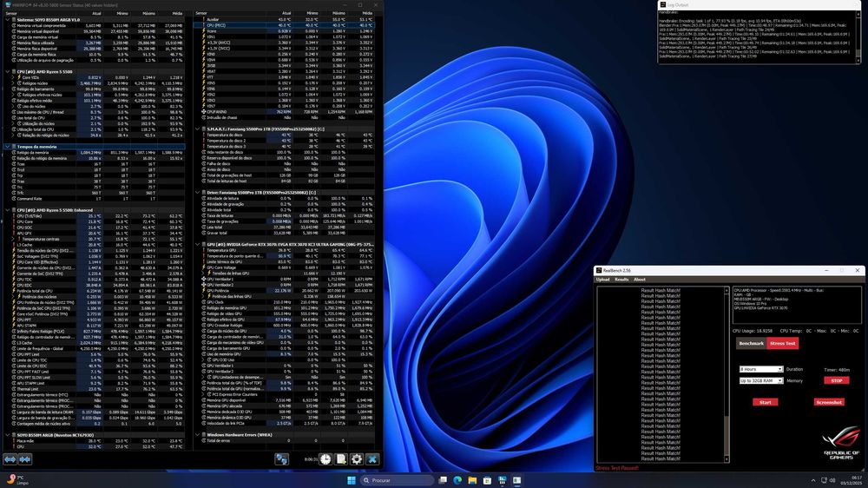Click the STOP button in RealBench

tap(837, 380)
